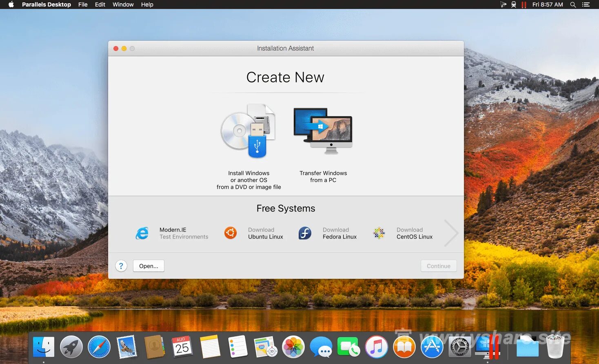599x364 pixels.
Task: Click the CentOS Linux logo
Action: pos(379,233)
